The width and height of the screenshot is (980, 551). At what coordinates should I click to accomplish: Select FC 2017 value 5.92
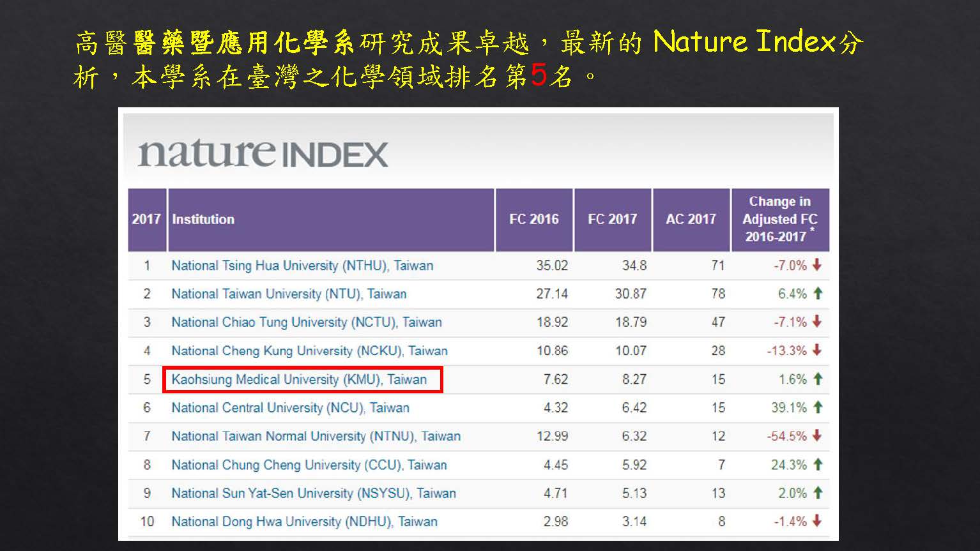634,465
